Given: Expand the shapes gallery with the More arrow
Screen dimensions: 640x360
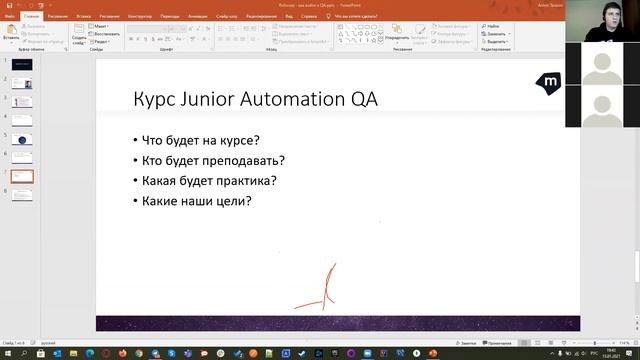Looking at the screenshot, I should tap(380, 41).
